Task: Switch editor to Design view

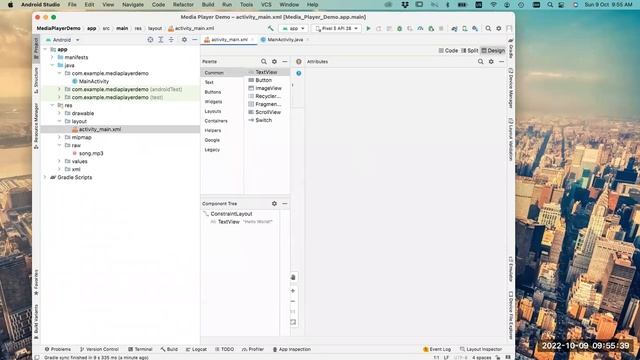Action: pos(493,51)
